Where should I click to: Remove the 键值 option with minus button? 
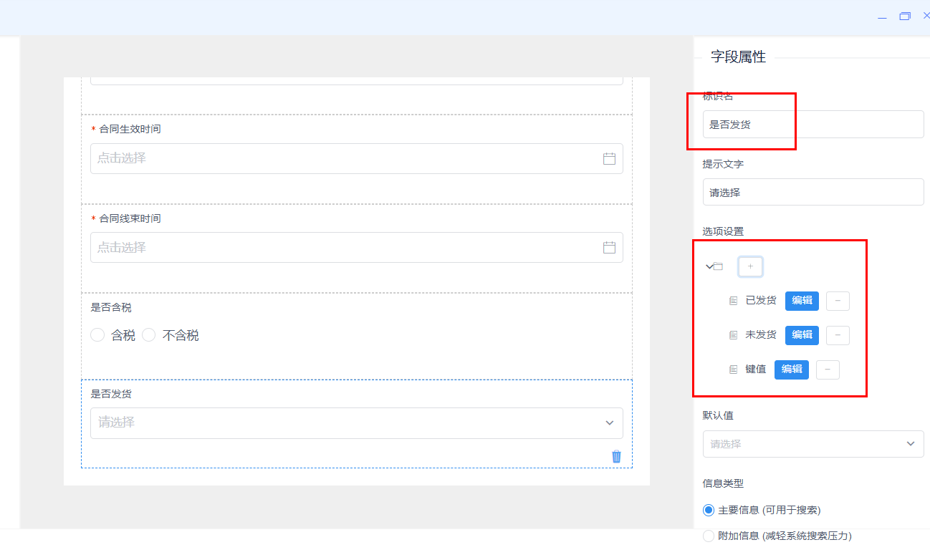(828, 370)
